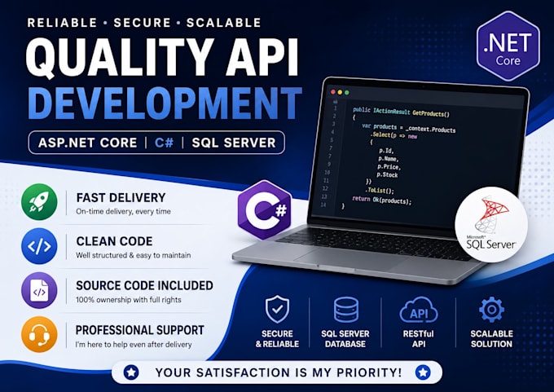Click 'return Ok(products);' code line
The image size is (554, 392).
tap(382, 200)
